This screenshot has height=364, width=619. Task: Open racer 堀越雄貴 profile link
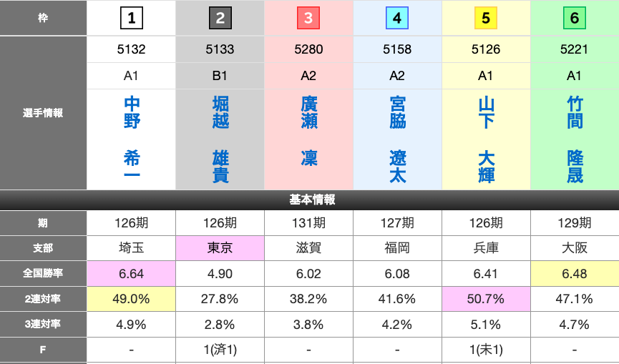tap(220, 139)
